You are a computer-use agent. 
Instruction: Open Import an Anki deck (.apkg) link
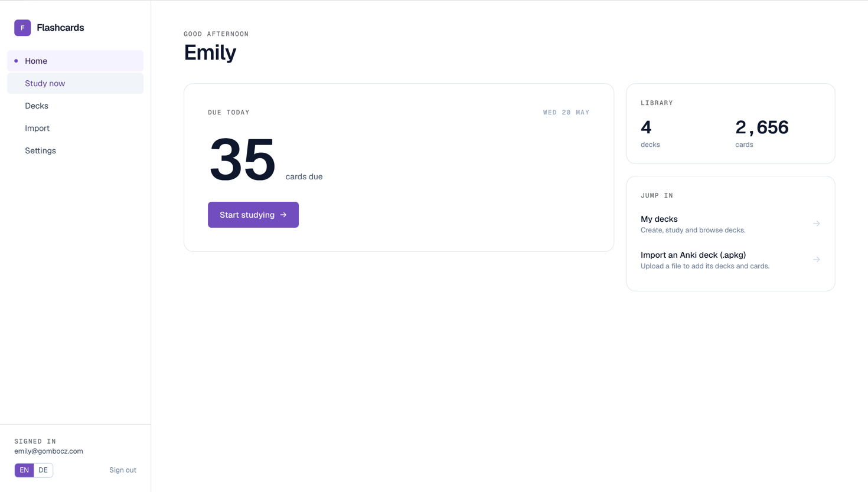730,260
